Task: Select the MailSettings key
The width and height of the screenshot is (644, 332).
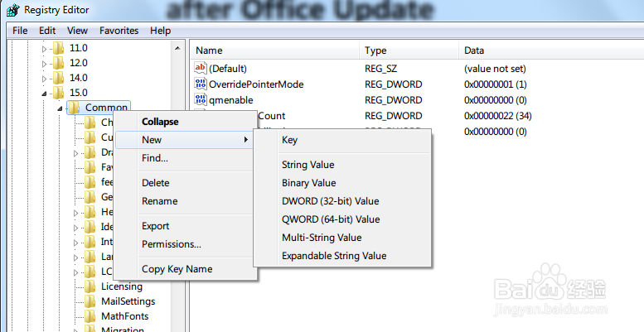Action: tap(128, 301)
